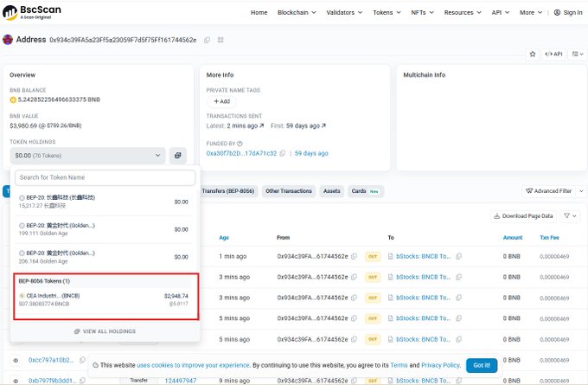Screen dimensions: 588x385
Task: Open the Latest 2 mins ago transaction
Action: click(246, 125)
